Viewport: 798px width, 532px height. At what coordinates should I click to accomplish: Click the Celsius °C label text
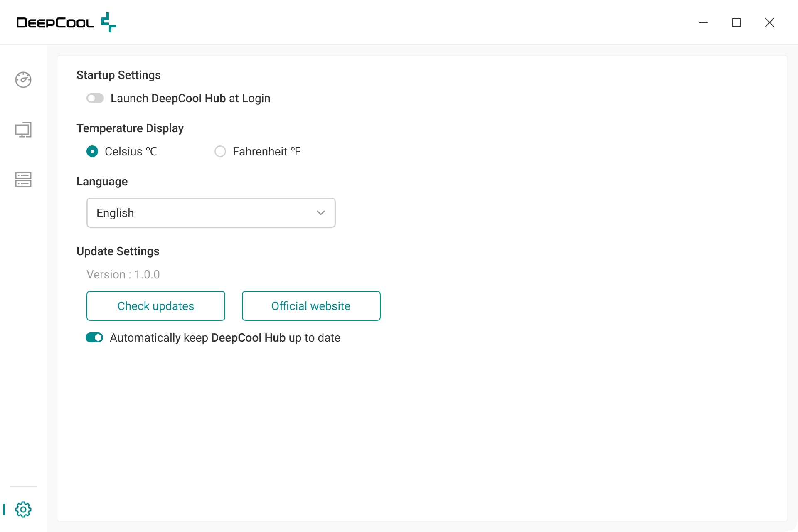(131, 152)
